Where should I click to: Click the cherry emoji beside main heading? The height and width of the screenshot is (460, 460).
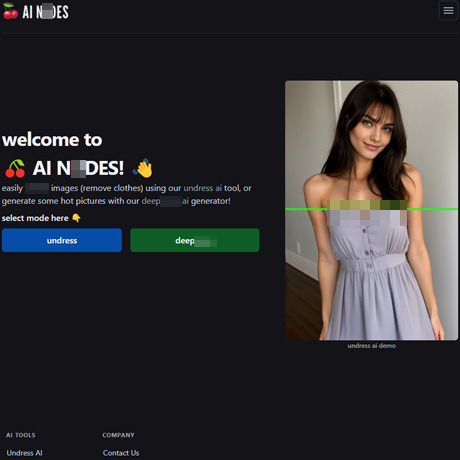[x=15, y=168]
